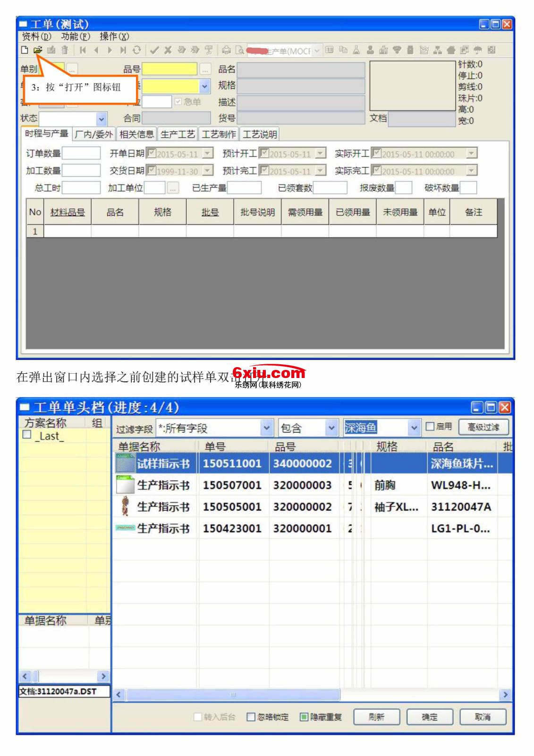Toggle the 隐藏重复 checkbox
Image resolution: width=534 pixels, height=756 pixels.
304,717
